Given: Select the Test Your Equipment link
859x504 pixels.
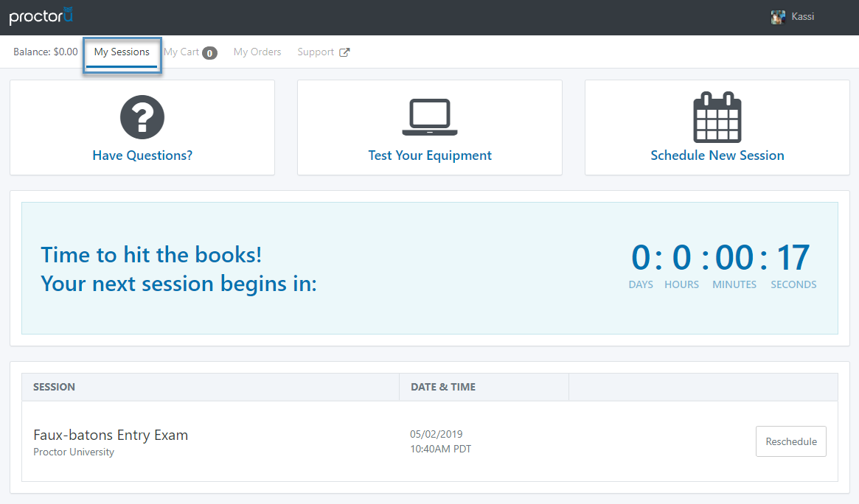Looking at the screenshot, I should pos(430,155).
